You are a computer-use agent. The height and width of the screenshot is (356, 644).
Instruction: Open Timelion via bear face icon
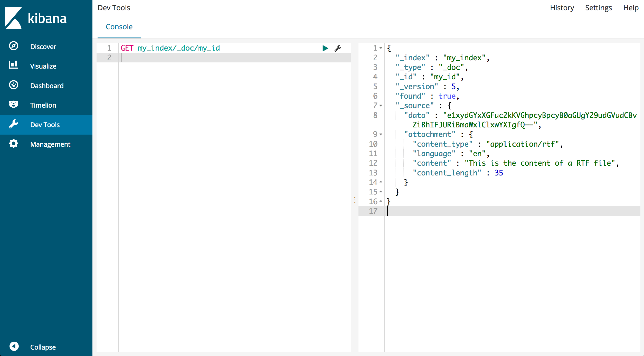coord(14,105)
